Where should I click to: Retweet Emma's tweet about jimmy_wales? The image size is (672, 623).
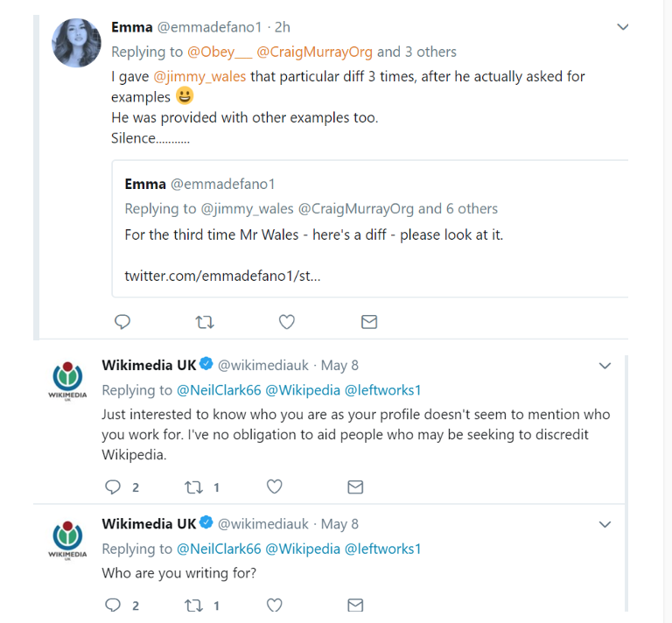[205, 322]
